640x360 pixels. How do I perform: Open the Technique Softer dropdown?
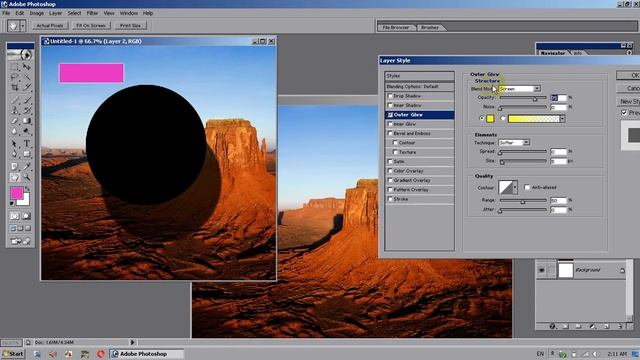point(513,142)
